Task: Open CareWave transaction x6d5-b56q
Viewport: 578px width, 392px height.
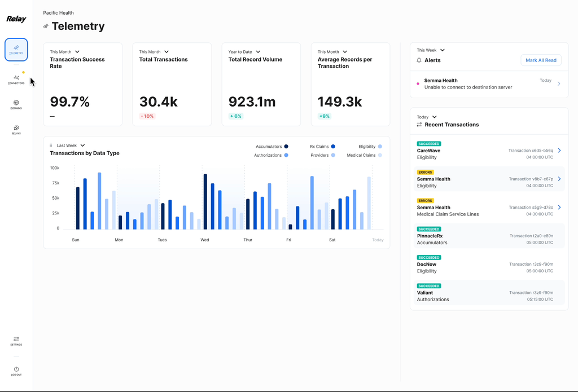Action: pos(559,151)
